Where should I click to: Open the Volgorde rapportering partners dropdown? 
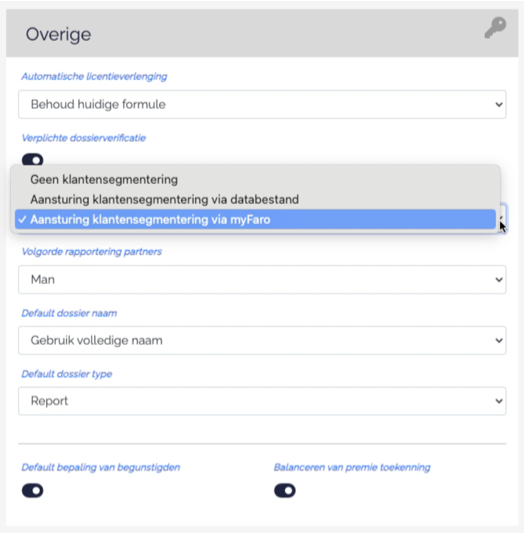[262, 279]
